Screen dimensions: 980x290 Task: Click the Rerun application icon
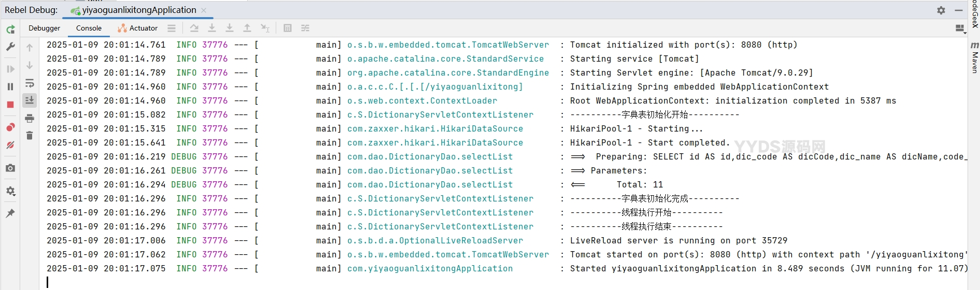tap(10, 30)
